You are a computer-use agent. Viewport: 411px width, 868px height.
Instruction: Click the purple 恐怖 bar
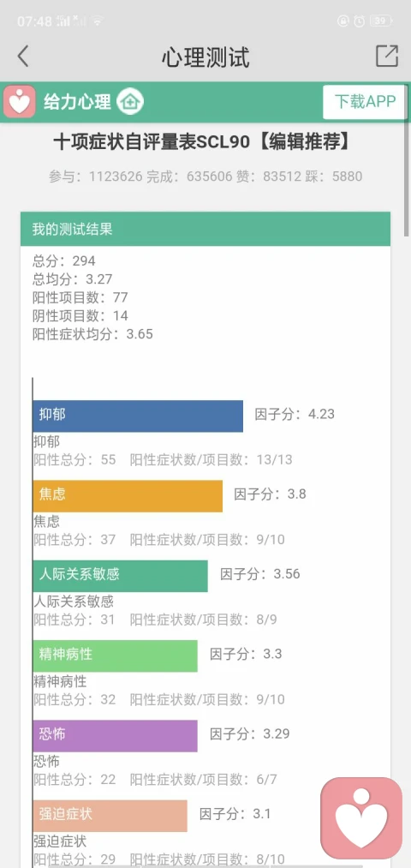(115, 736)
